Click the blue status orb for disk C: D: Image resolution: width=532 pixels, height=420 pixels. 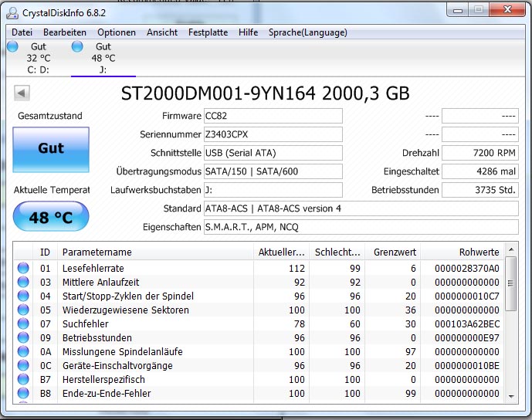click(13, 46)
